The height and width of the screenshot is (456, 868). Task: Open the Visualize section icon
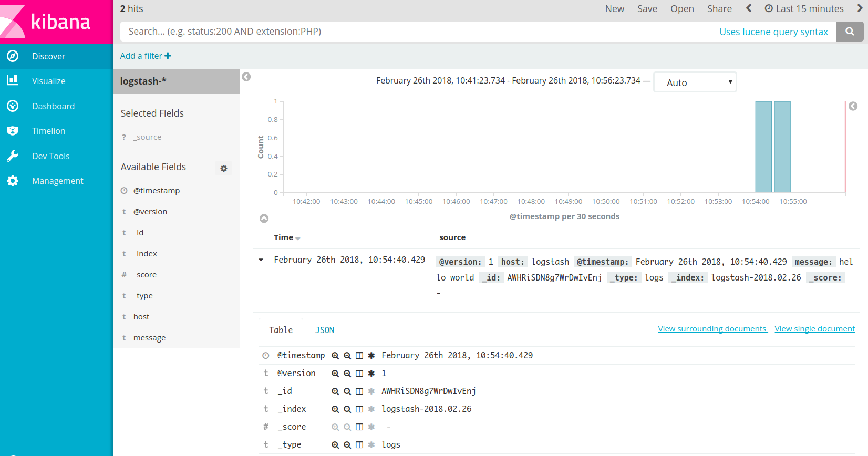click(13, 81)
